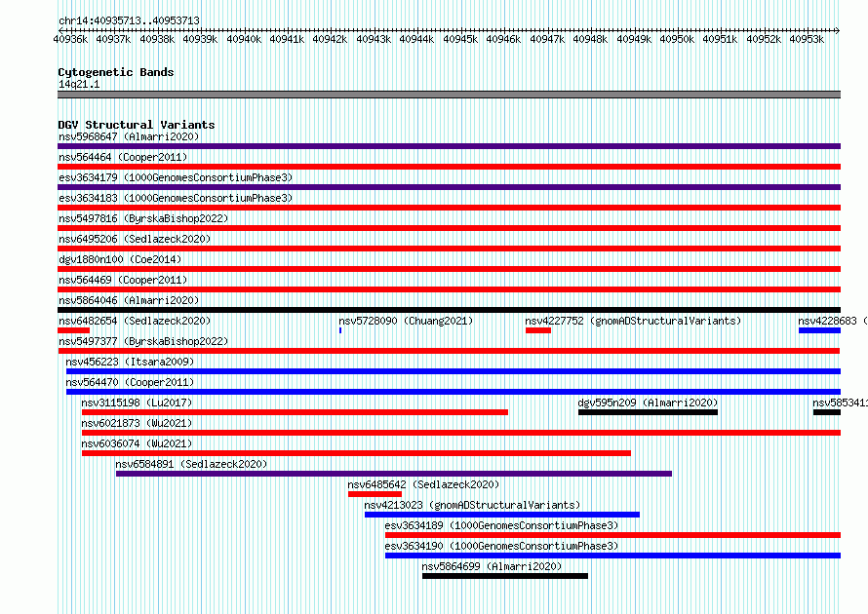Click the nsv564469 (Cooper2011) label
868x614 pixels.
(123, 280)
